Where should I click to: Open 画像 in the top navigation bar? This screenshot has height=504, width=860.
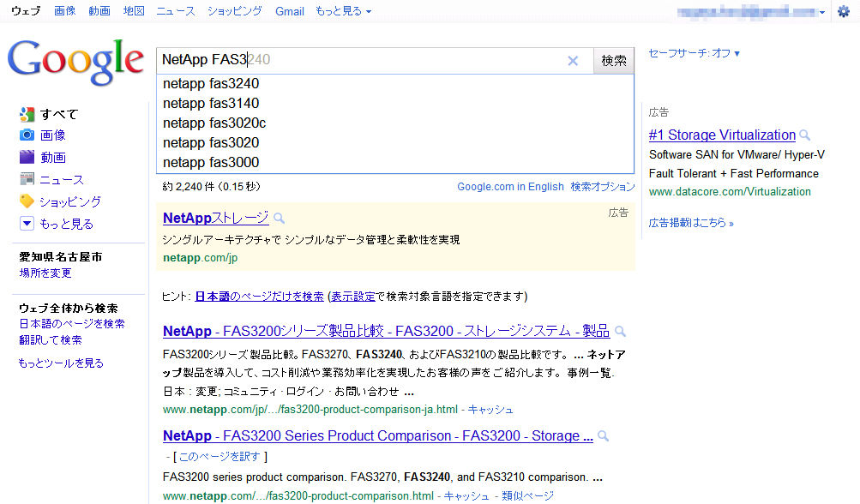click(x=64, y=11)
